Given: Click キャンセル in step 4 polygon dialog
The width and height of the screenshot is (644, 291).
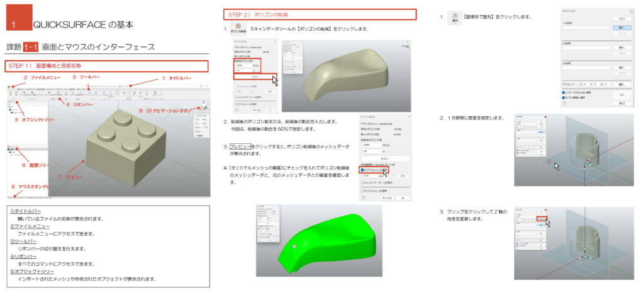Looking at the screenshot, I should click(x=387, y=198).
